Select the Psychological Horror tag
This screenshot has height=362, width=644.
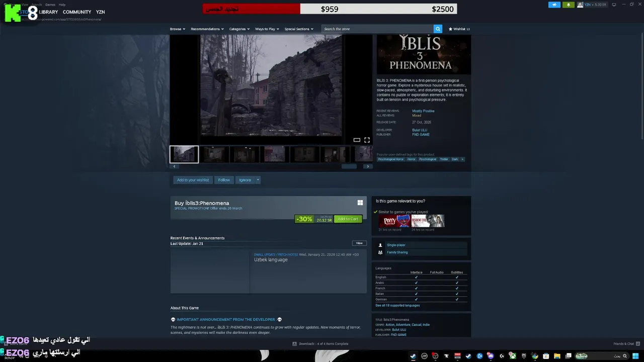391,159
